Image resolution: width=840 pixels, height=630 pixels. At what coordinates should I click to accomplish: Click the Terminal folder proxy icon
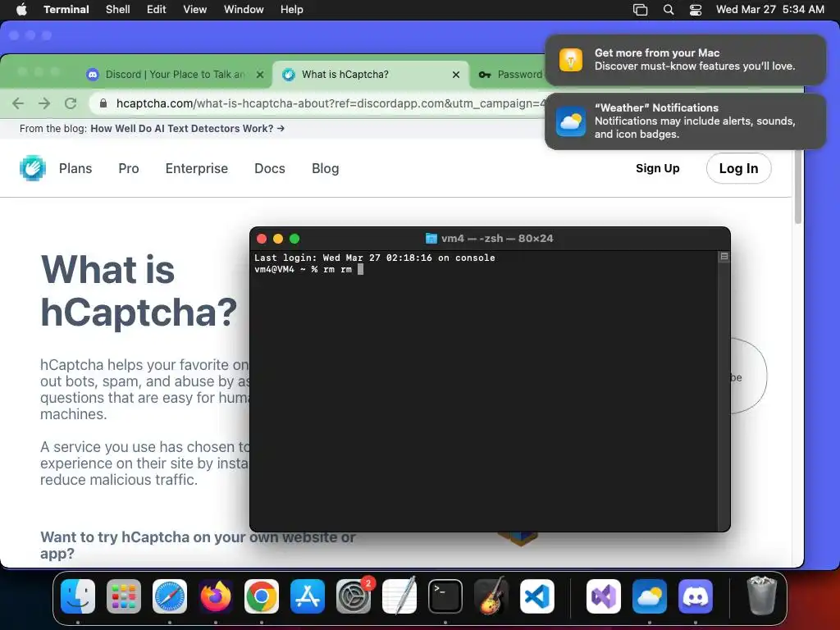(x=431, y=239)
